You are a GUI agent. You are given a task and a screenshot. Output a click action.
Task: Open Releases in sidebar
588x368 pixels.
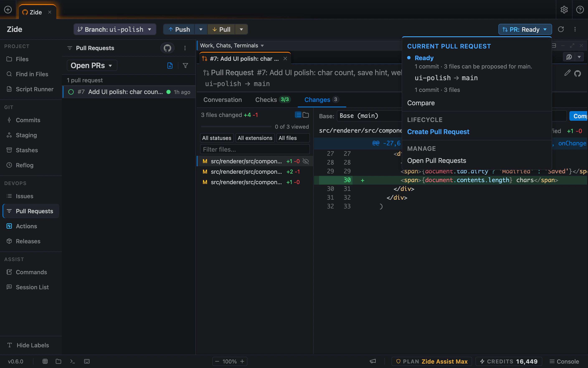pos(28,241)
